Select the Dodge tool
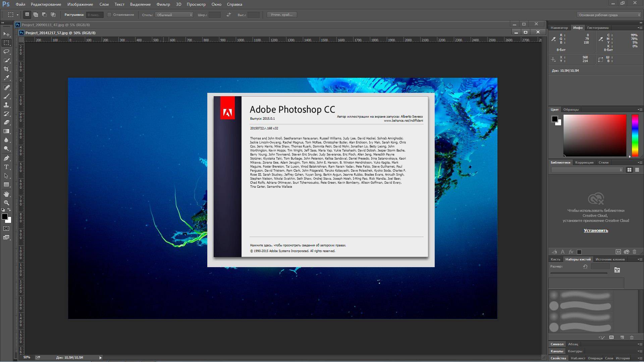 [x=6, y=148]
